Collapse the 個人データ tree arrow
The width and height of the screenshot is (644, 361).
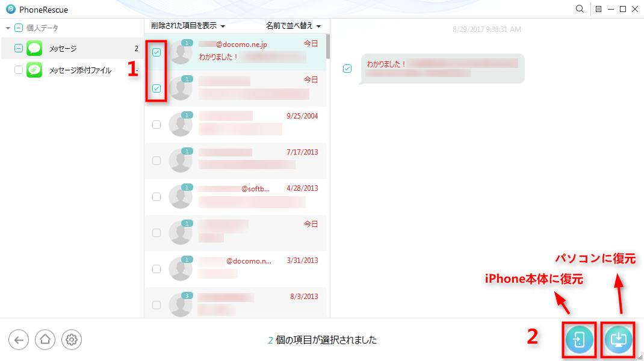(8, 28)
